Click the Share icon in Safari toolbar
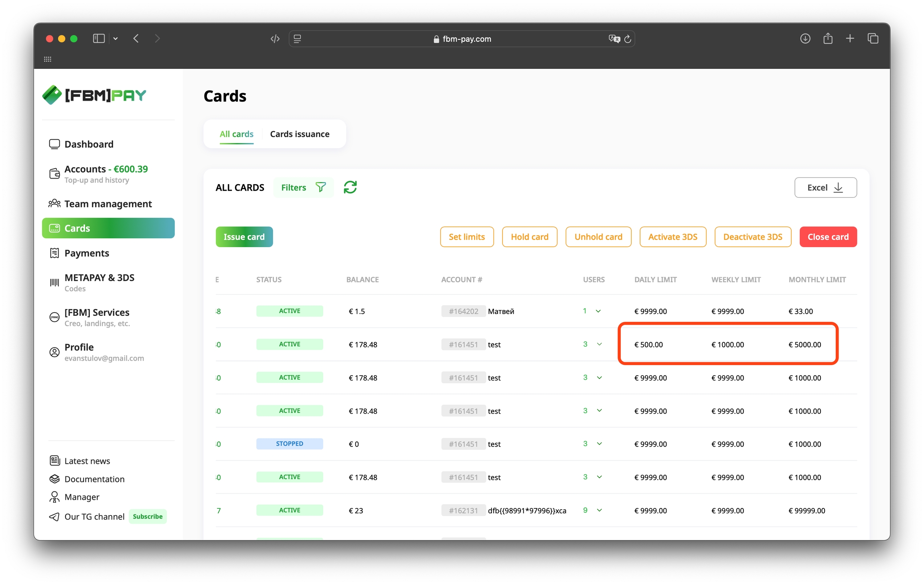This screenshot has width=924, height=585. coord(828,39)
